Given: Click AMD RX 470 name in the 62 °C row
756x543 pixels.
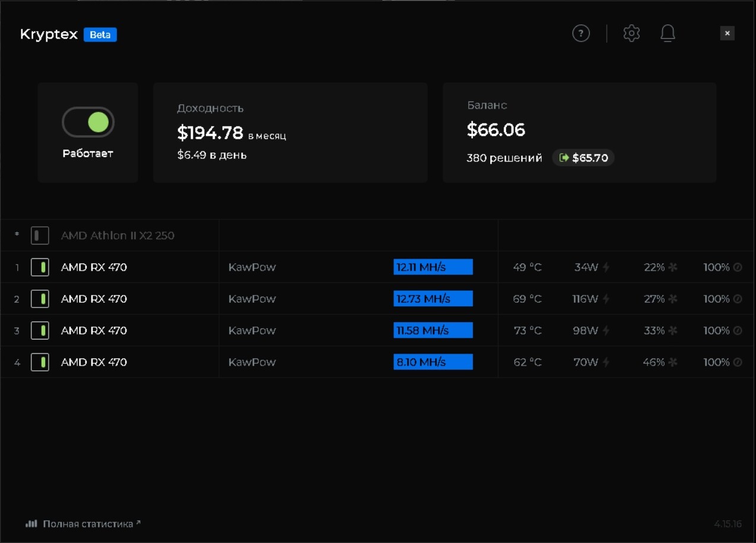Looking at the screenshot, I should coord(94,362).
